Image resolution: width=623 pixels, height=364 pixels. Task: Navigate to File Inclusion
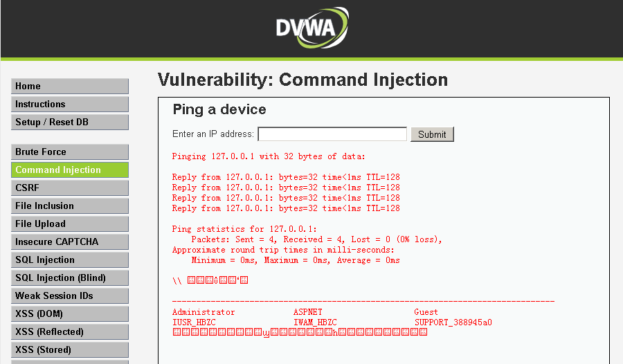(x=69, y=206)
